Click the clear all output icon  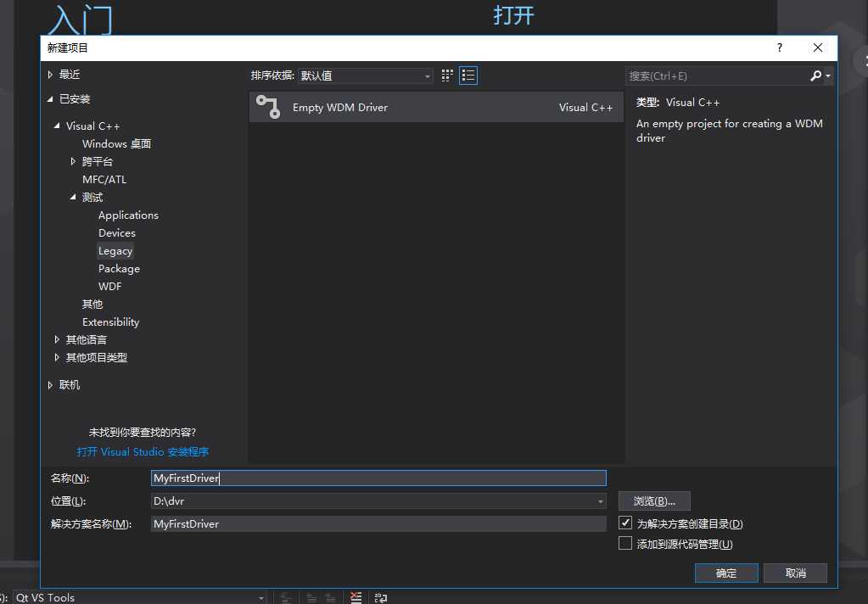[x=356, y=597]
